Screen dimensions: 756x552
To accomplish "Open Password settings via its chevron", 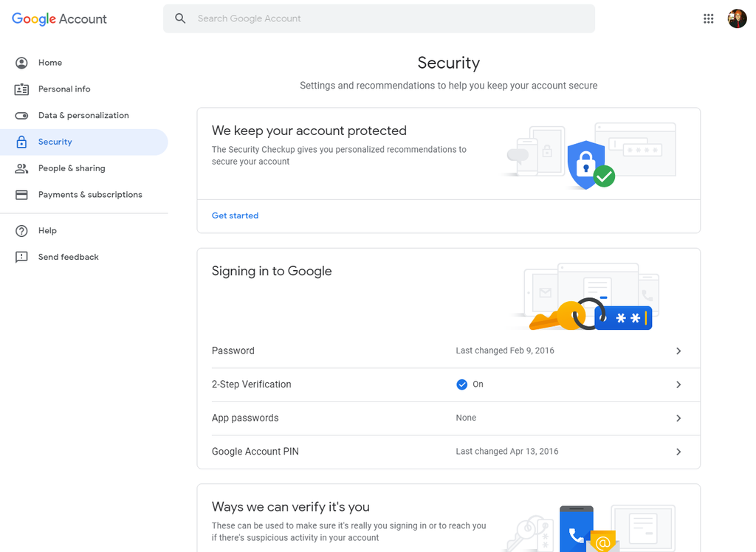I will [678, 351].
